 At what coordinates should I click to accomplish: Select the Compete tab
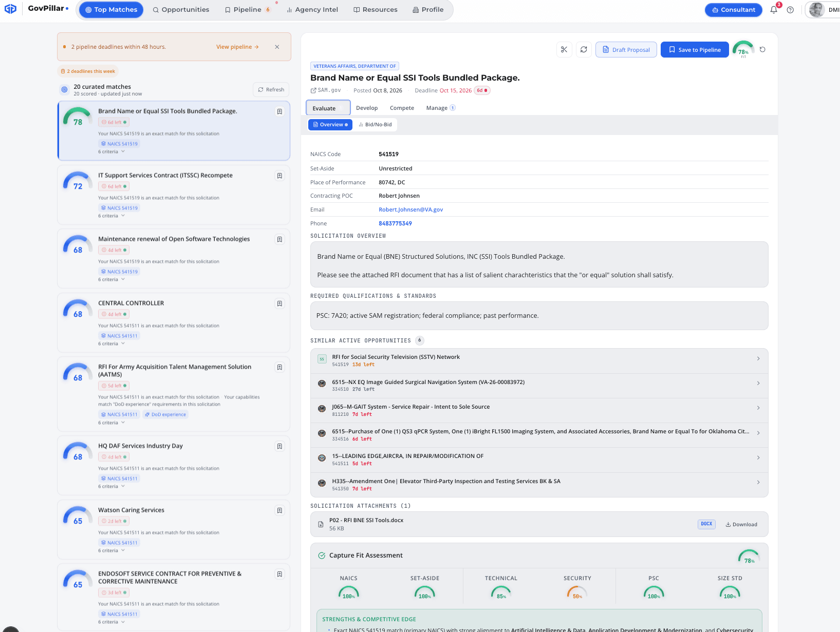[x=402, y=108]
